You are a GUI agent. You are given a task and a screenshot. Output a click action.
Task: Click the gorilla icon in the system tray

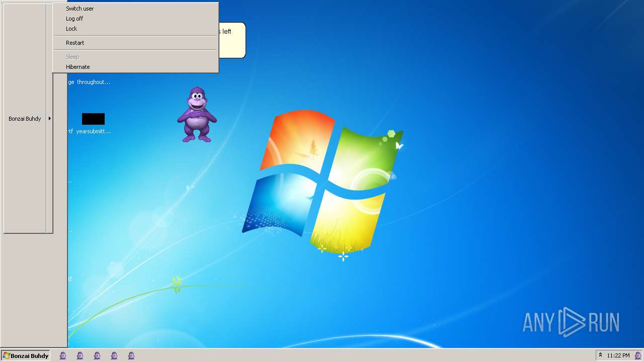638,355
